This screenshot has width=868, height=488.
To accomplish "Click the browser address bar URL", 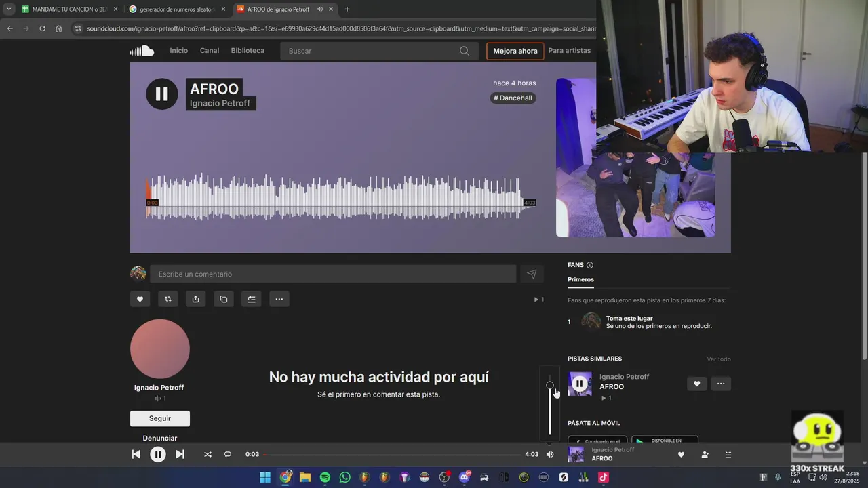I will pos(341,28).
